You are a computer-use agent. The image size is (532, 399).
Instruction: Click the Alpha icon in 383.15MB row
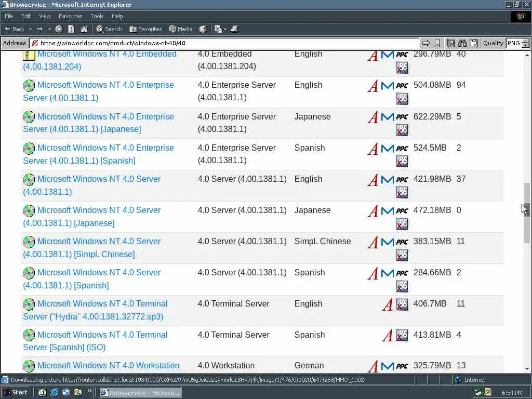pyautogui.click(x=373, y=243)
